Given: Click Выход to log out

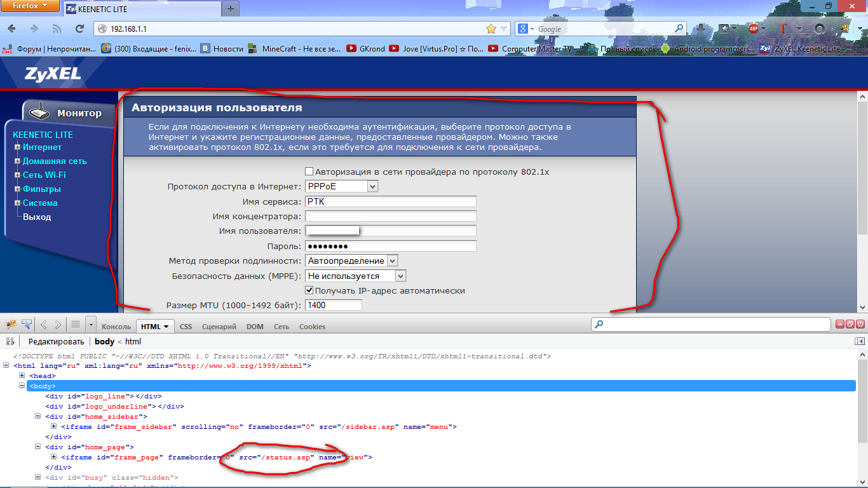Looking at the screenshot, I should [37, 217].
